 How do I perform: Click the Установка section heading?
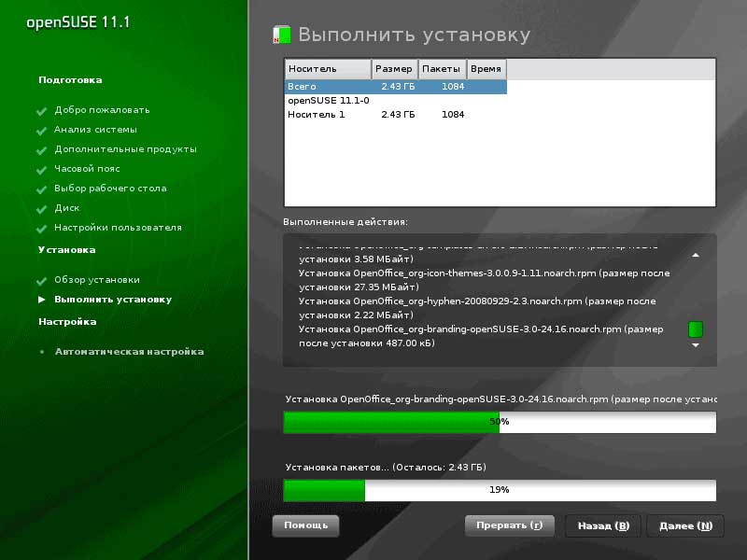tap(67, 250)
